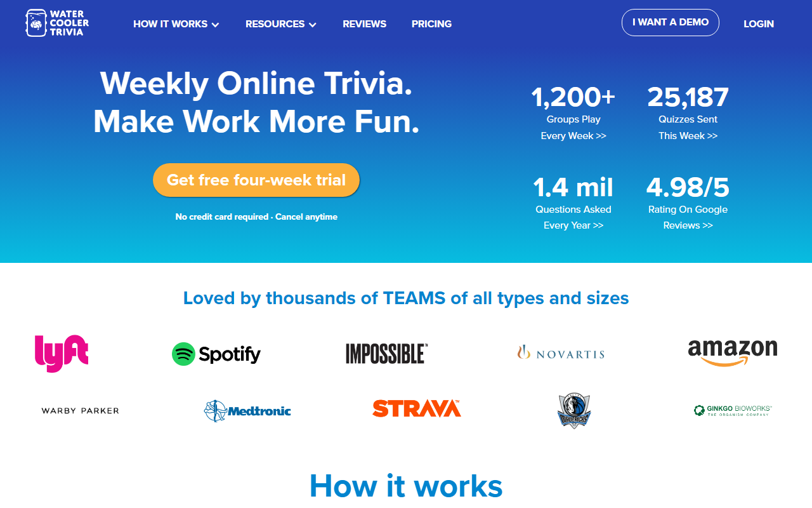Click the Spotify logo
This screenshot has height=508, width=812.
(x=216, y=354)
